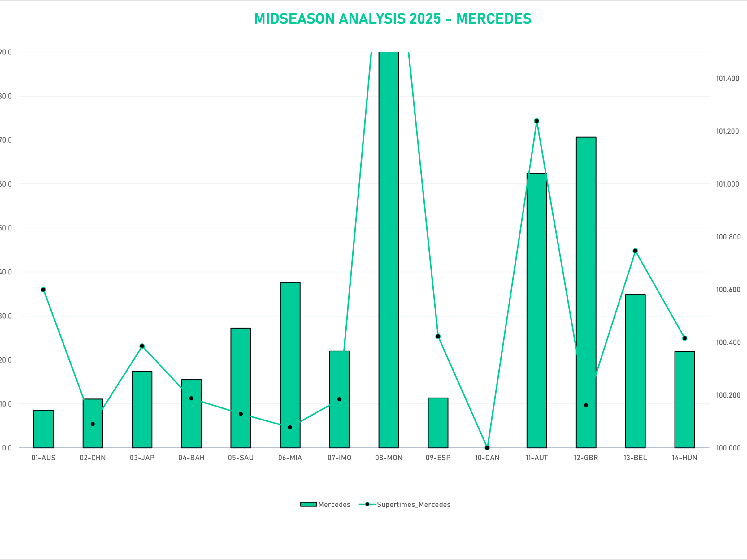Click the Supertimes data point for 03-JAP

[x=142, y=346]
